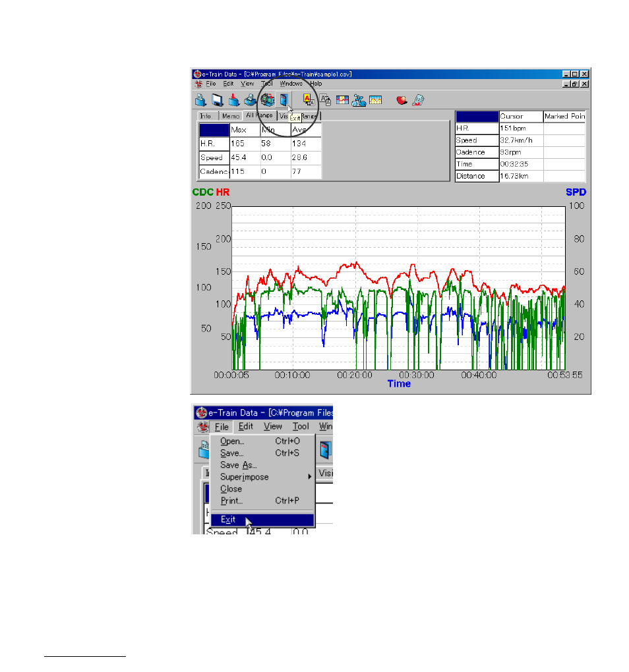This screenshot has width=629, height=672.
Task: Close the e-Train Data main window
Action: 584,74
